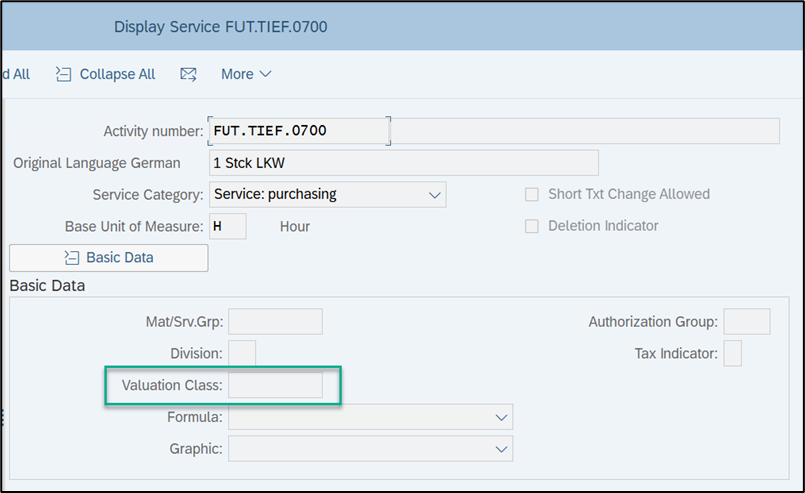The width and height of the screenshot is (805, 493).
Task: Click the Tax Indicator field
Action: coord(732,353)
